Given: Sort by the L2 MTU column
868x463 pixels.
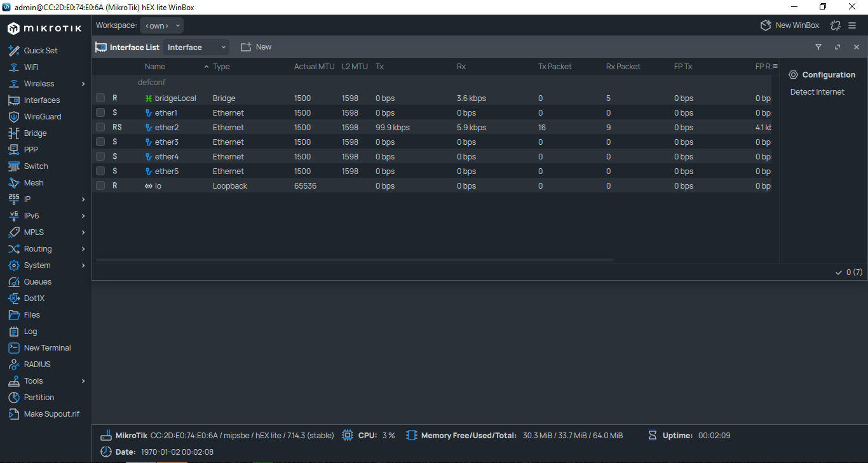Looking at the screenshot, I should coord(355,66).
